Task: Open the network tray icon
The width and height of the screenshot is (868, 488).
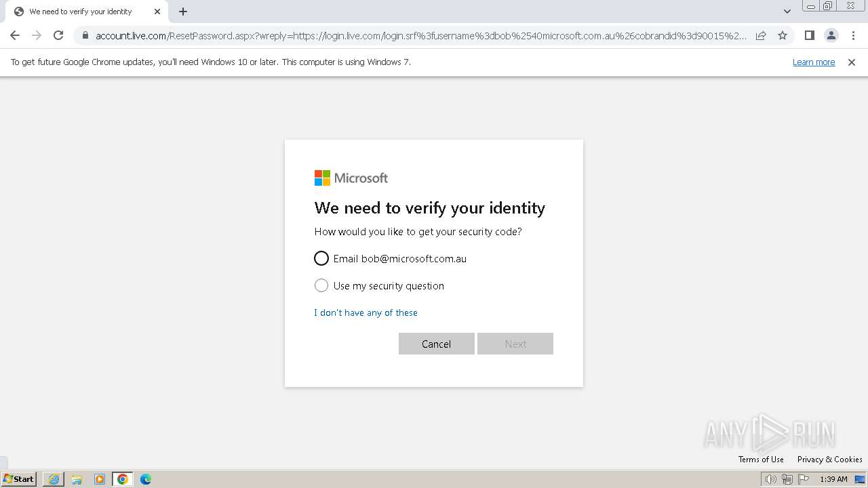Action: [x=787, y=479]
